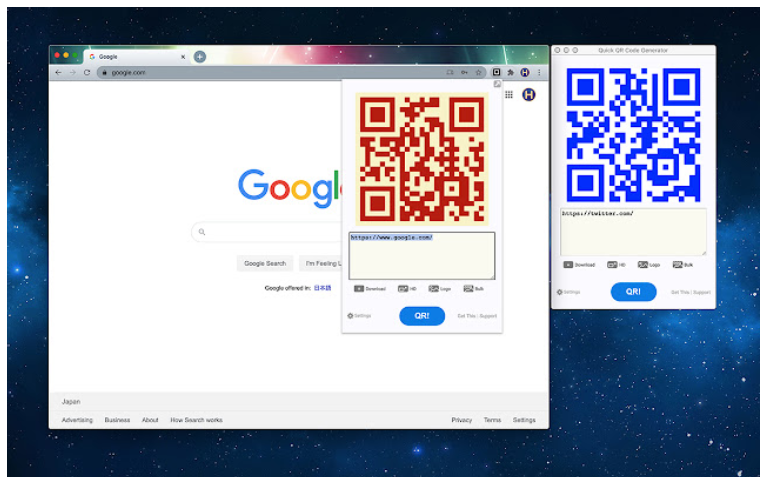The width and height of the screenshot is (766, 485).
Task: Click HD in Quick QR Code Generator window
Action: [616, 265]
